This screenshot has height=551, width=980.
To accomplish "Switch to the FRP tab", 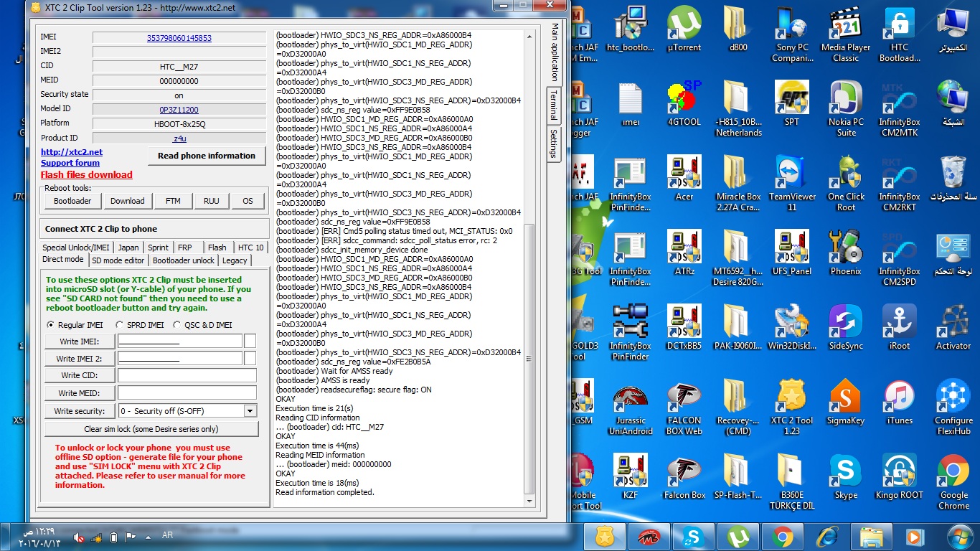I will point(185,248).
